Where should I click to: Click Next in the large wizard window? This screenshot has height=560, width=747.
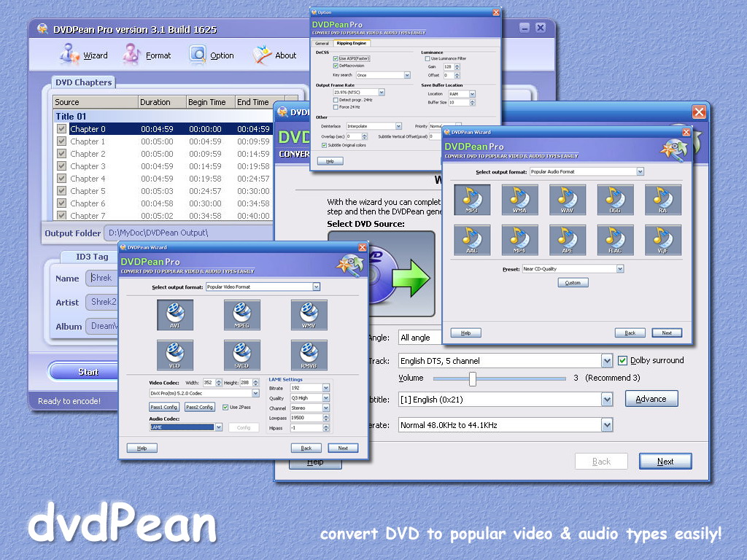[665, 462]
